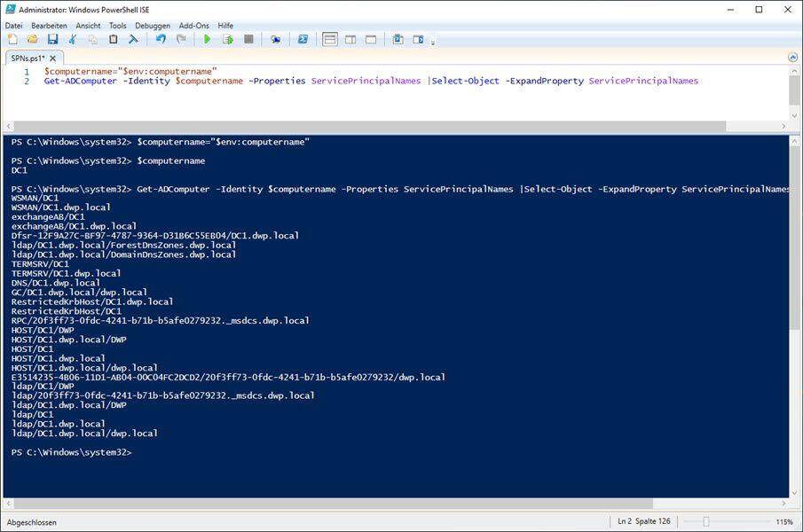Image resolution: width=803 pixels, height=532 pixels.
Task: Collapse the script pane with round chevron
Action: (792, 58)
